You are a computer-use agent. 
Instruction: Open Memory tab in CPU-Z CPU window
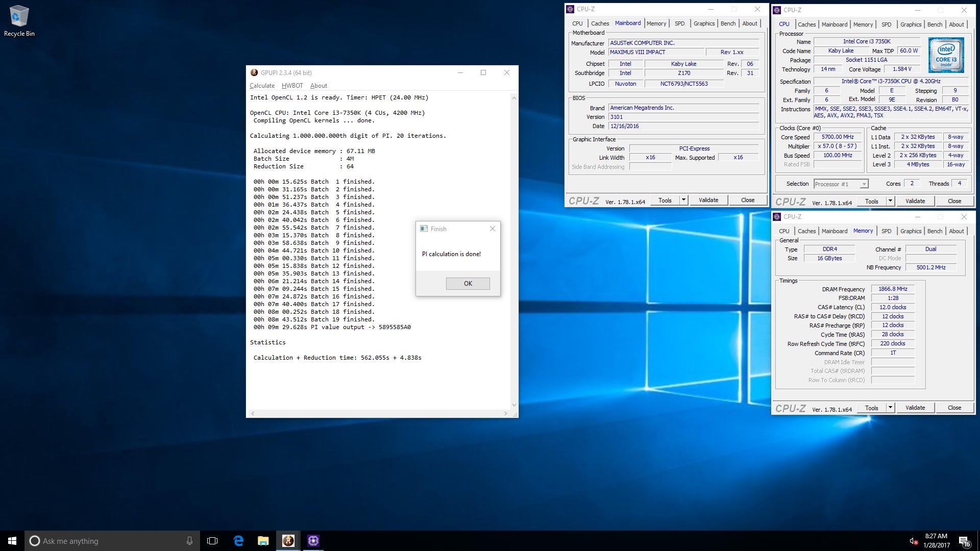pos(863,24)
